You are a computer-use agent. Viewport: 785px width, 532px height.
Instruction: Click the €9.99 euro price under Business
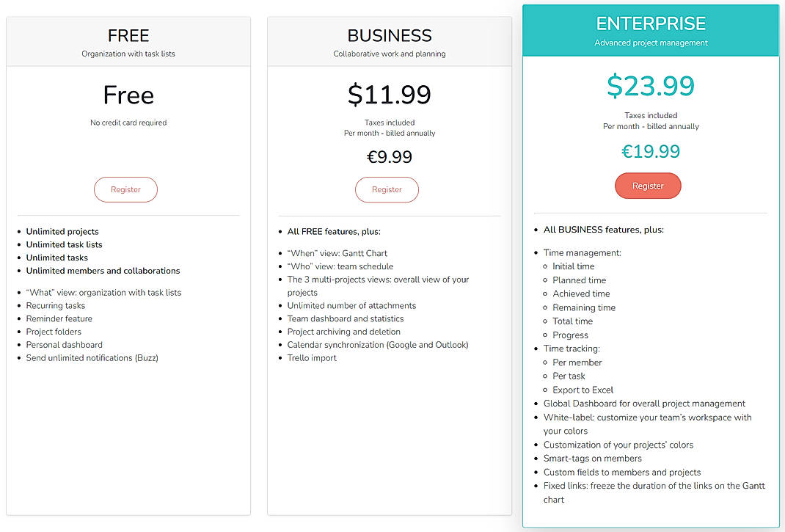[389, 156]
